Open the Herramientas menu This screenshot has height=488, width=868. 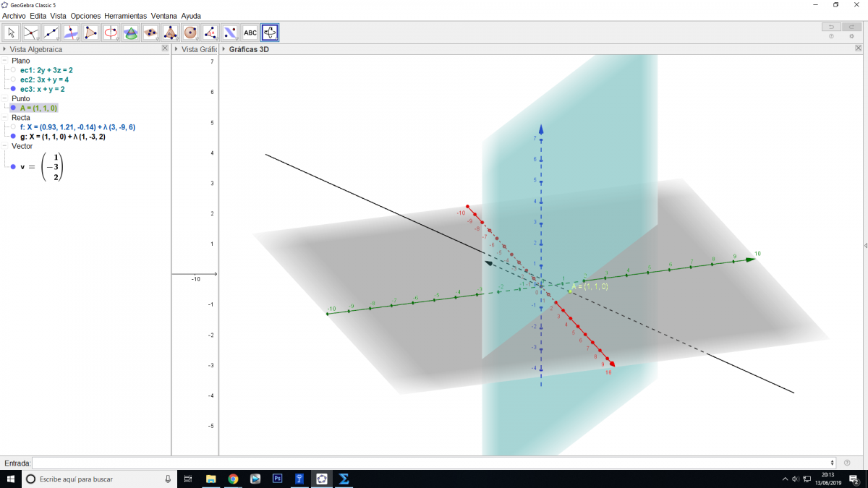click(x=125, y=15)
